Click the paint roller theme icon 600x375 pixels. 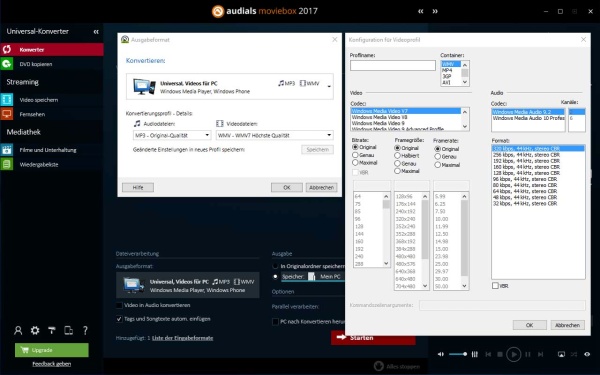coord(52,330)
